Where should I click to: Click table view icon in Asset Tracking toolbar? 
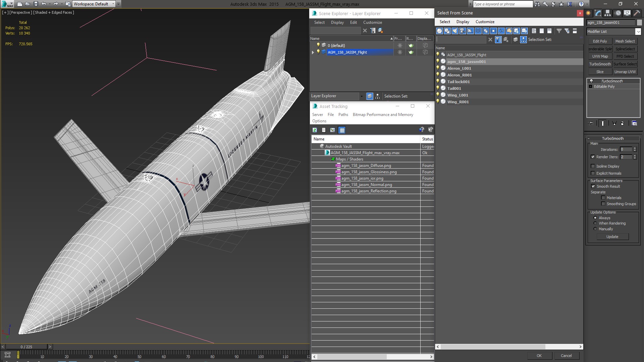click(342, 130)
